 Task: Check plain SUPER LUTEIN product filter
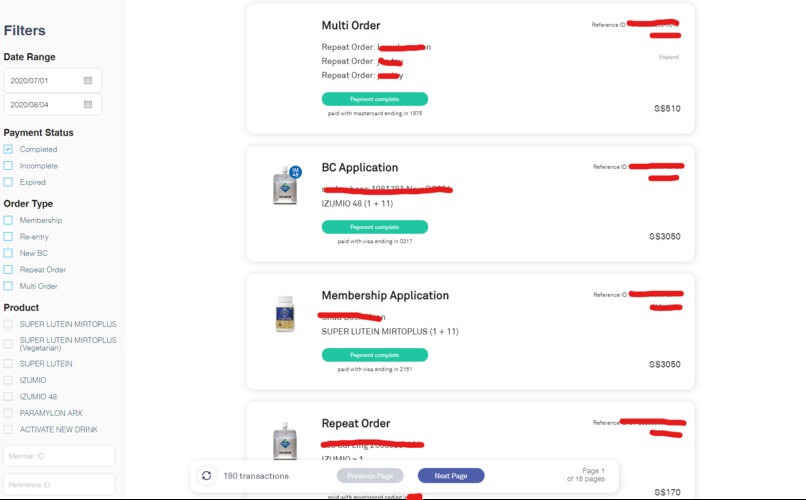8,363
